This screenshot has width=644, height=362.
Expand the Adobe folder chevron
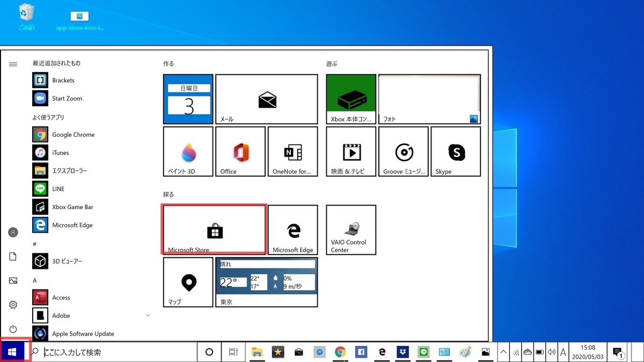tap(148, 316)
